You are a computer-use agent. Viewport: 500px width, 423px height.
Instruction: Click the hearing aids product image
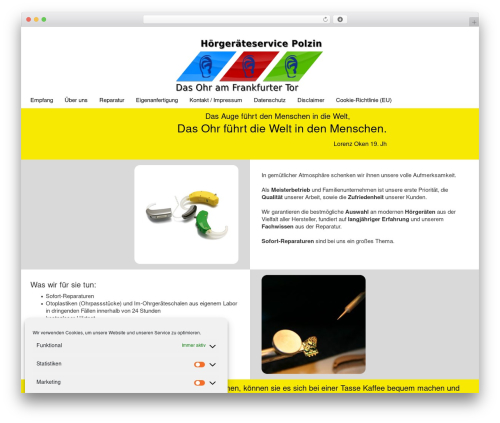[x=186, y=214]
